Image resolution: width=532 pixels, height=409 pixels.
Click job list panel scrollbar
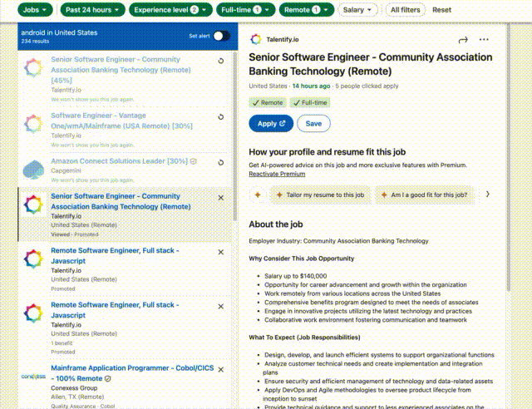(x=235, y=136)
